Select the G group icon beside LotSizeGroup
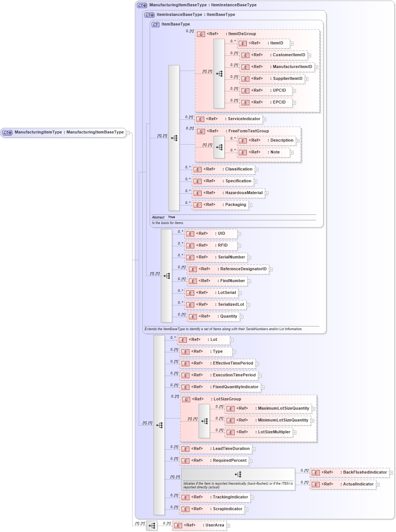Screen dimensions: 396x532 (x=185, y=399)
